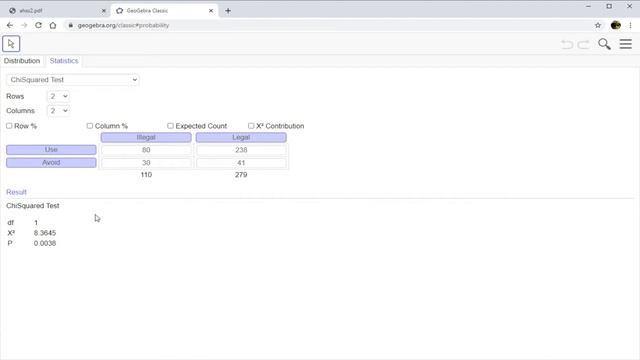The height and width of the screenshot is (360, 640).
Task: Maximize the browser window
Action: 609,6
